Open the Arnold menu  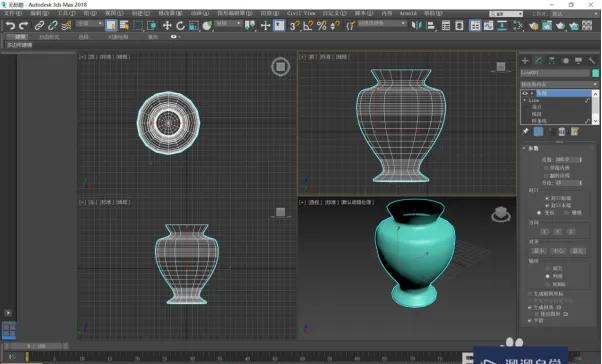click(x=408, y=13)
